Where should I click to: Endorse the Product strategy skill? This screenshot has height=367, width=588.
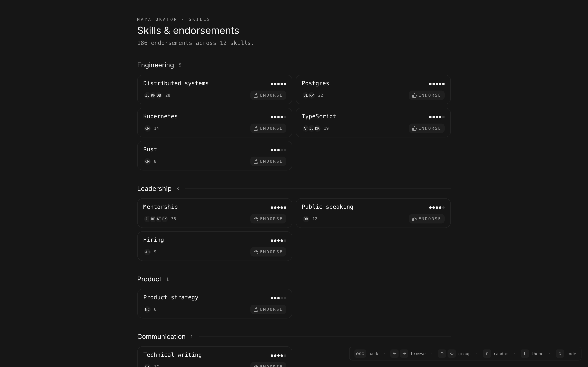click(x=268, y=310)
